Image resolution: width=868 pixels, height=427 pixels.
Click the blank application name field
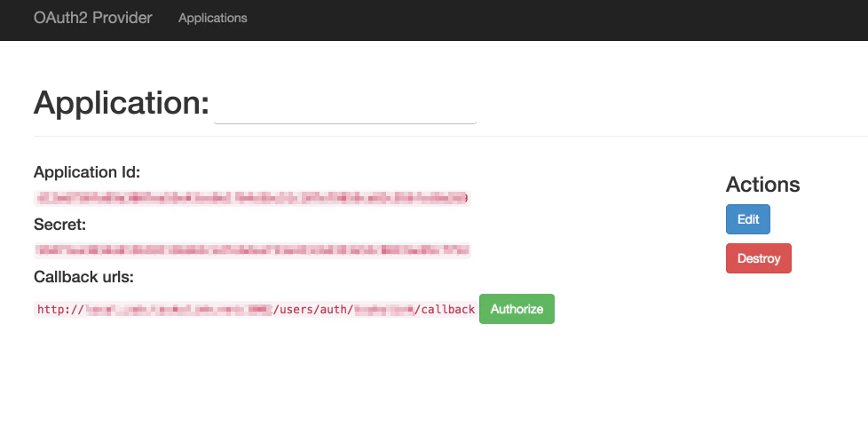coord(345,106)
